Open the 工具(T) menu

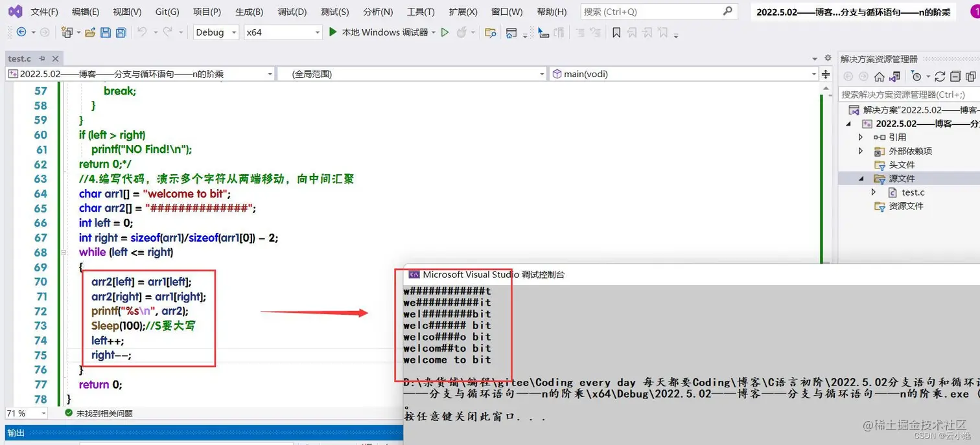click(421, 12)
